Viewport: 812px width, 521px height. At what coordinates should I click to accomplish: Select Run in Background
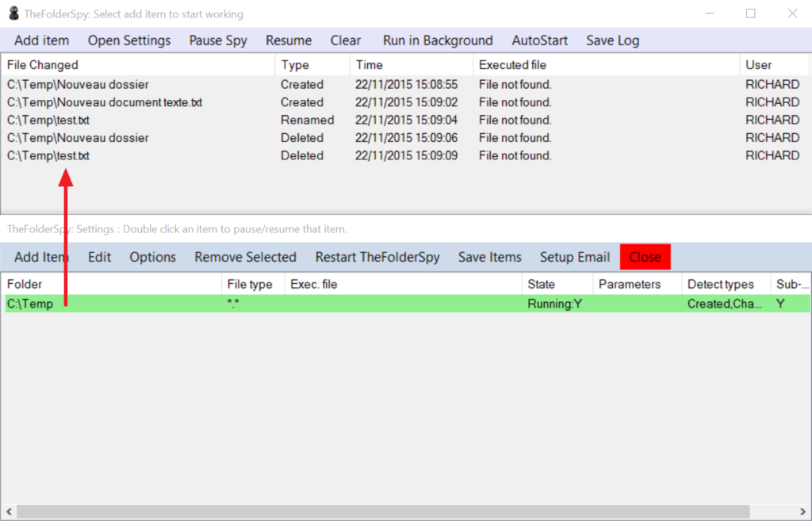click(438, 40)
